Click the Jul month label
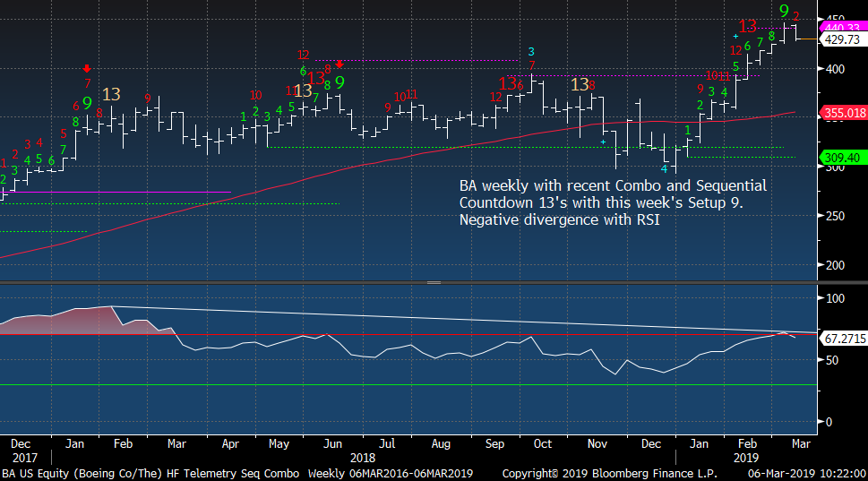 [x=387, y=444]
